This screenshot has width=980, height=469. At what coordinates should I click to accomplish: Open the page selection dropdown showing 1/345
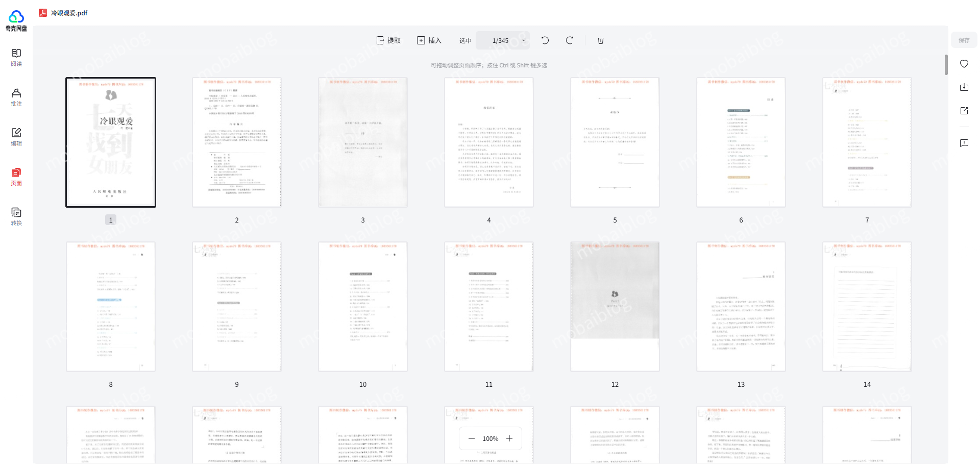(503, 40)
